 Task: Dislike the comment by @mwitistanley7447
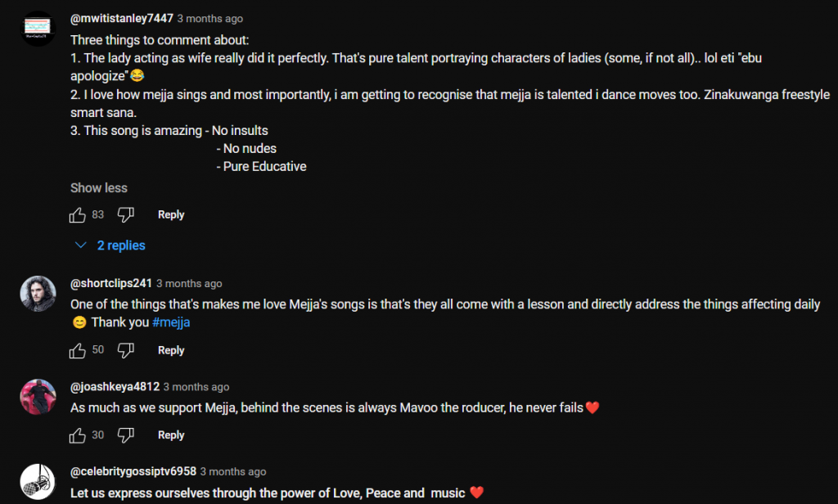125,215
